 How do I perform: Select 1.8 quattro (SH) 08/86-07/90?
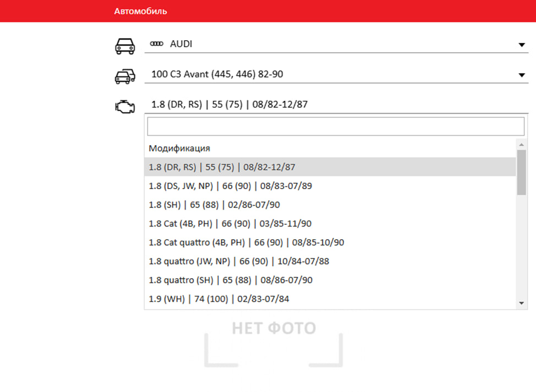pos(330,280)
